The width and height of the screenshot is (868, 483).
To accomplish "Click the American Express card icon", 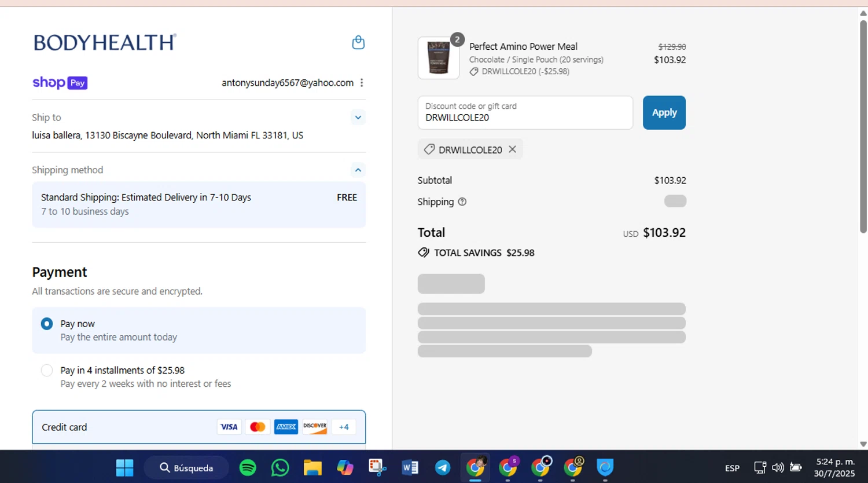I will tap(286, 427).
